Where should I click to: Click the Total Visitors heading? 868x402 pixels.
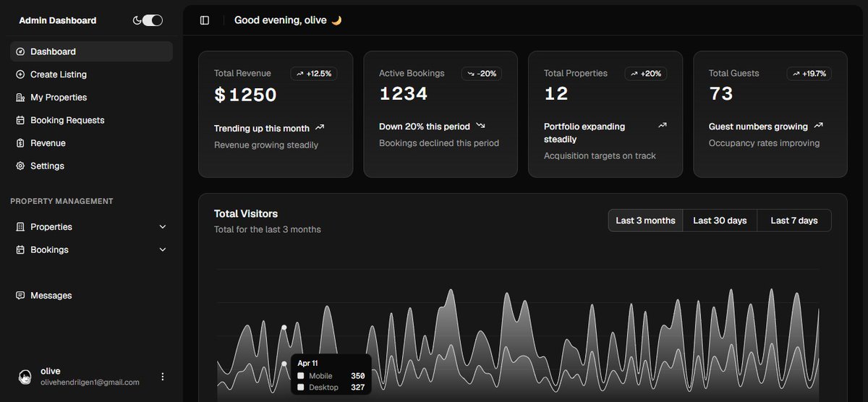pos(246,214)
